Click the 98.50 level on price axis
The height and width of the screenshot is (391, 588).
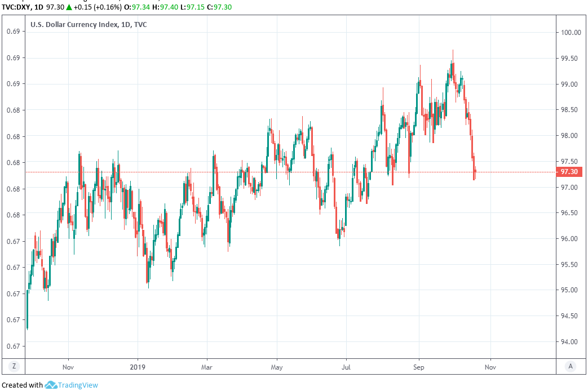click(569, 110)
